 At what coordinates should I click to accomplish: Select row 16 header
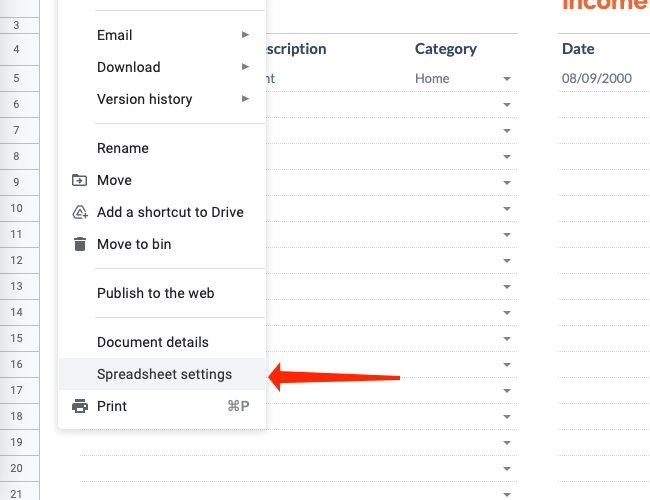click(17, 364)
